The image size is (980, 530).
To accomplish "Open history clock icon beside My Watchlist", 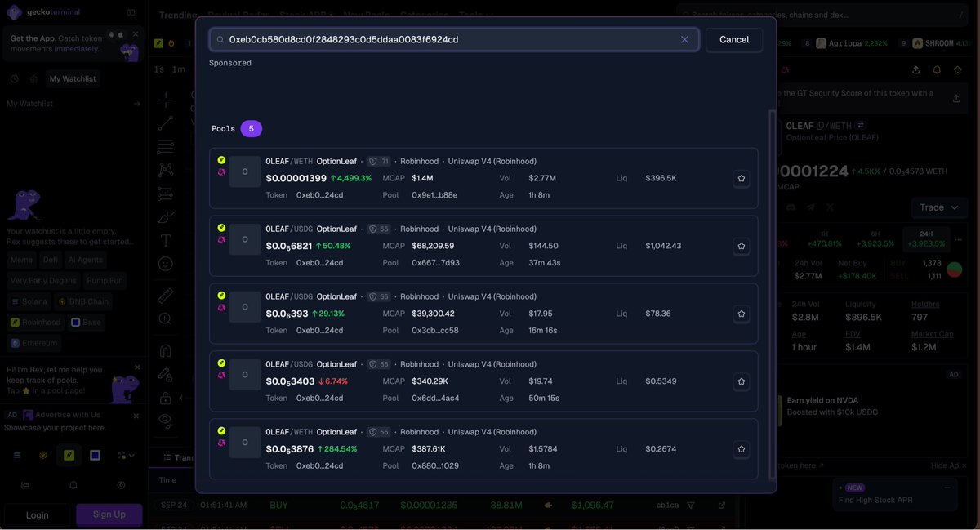I will (x=15, y=78).
